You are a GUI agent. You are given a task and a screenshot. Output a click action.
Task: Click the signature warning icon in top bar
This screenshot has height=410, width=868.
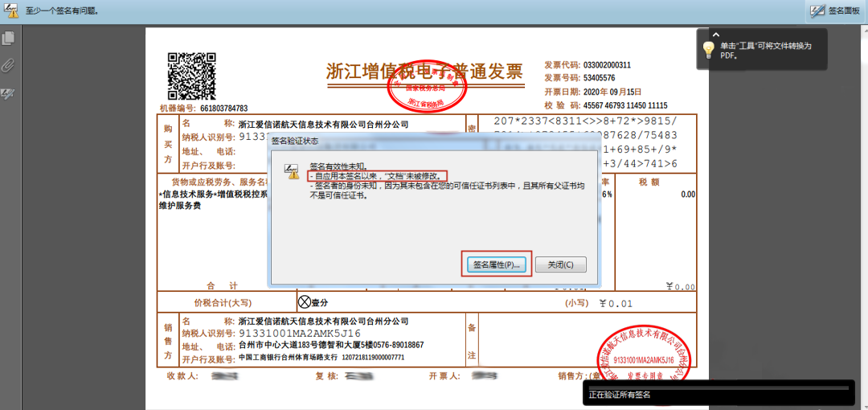click(10, 9)
